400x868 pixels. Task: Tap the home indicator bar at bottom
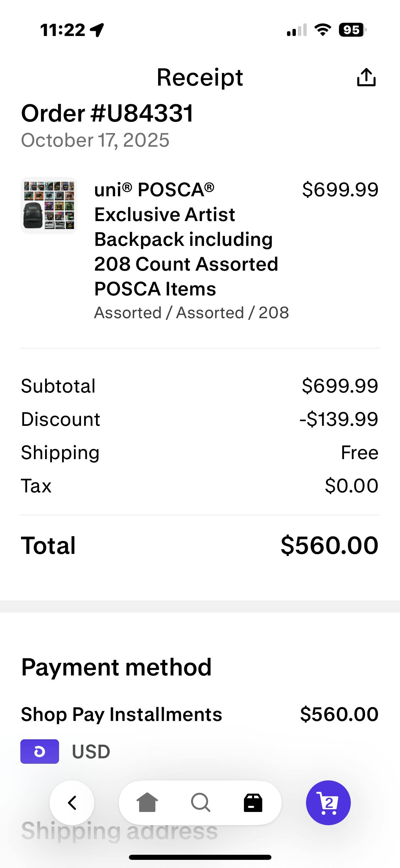200,857
